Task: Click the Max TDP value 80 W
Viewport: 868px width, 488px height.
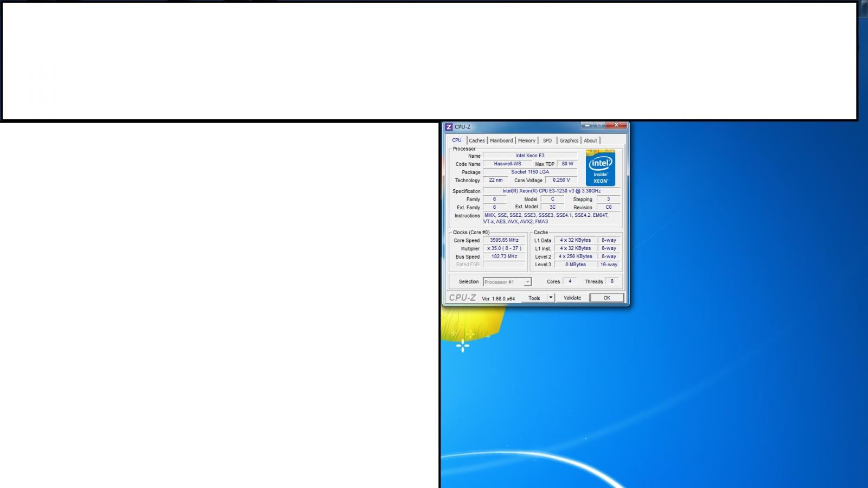Action: coord(567,164)
